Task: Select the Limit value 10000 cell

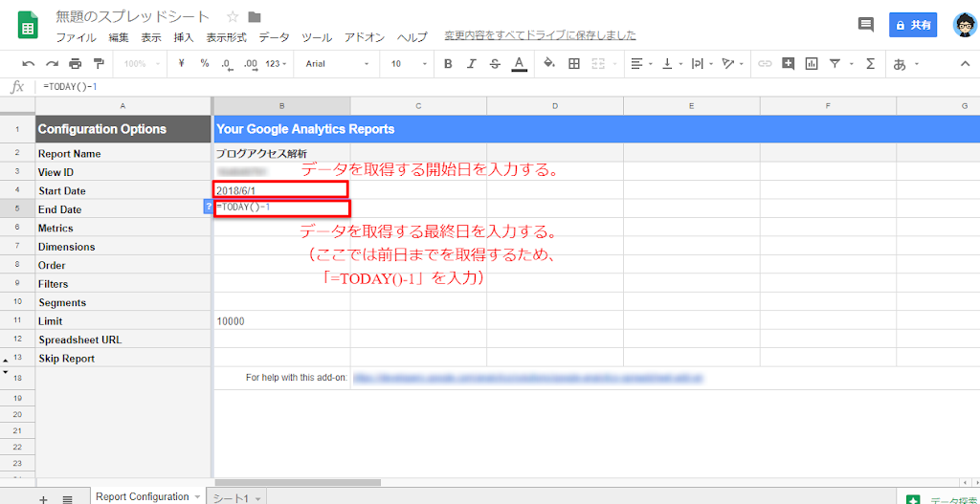Action: point(281,321)
